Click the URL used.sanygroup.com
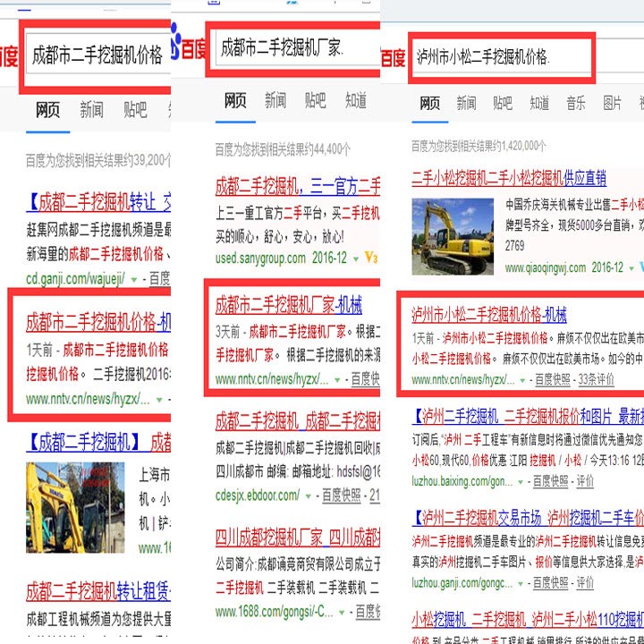644x644 pixels. pos(260,258)
